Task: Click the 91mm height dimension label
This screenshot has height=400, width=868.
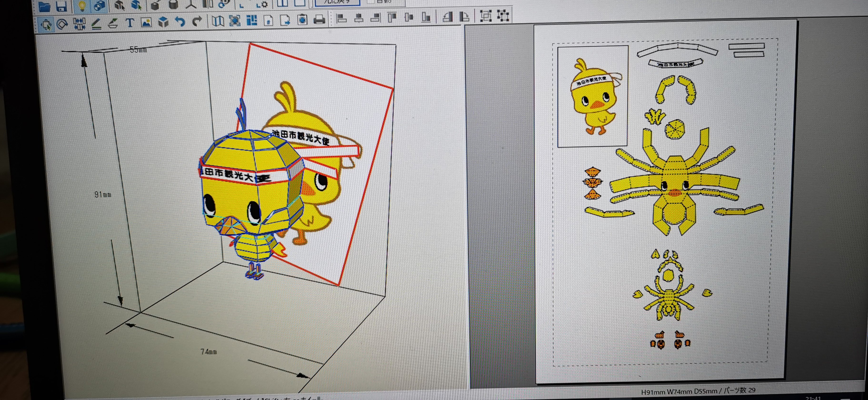Action: tap(103, 195)
